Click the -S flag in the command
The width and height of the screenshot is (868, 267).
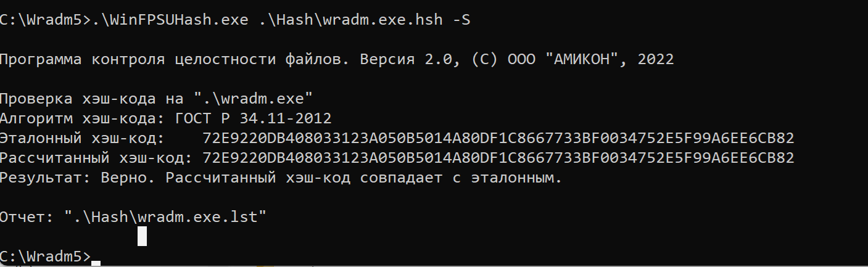[x=462, y=20]
